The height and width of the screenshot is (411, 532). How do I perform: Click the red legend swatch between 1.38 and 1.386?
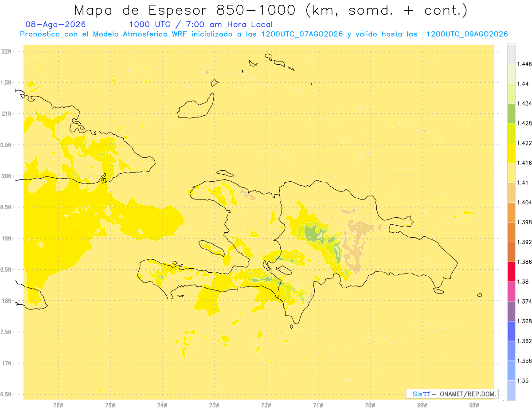point(511,272)
